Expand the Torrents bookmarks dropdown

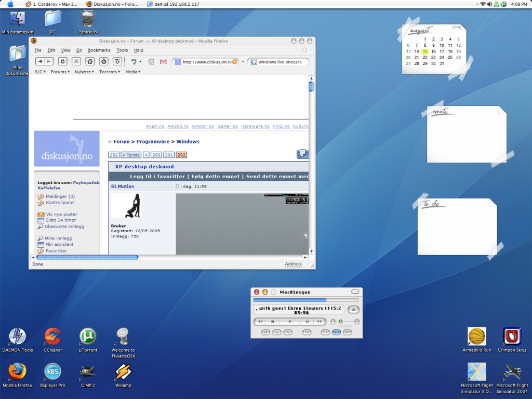tap(110, 72)
